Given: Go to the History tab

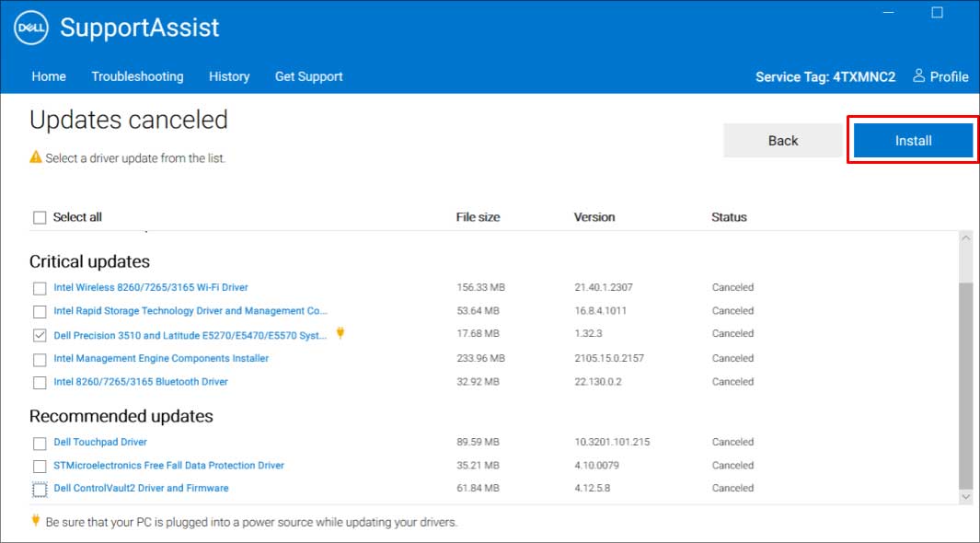Looking at the screenshot, I should coord(229,76).
